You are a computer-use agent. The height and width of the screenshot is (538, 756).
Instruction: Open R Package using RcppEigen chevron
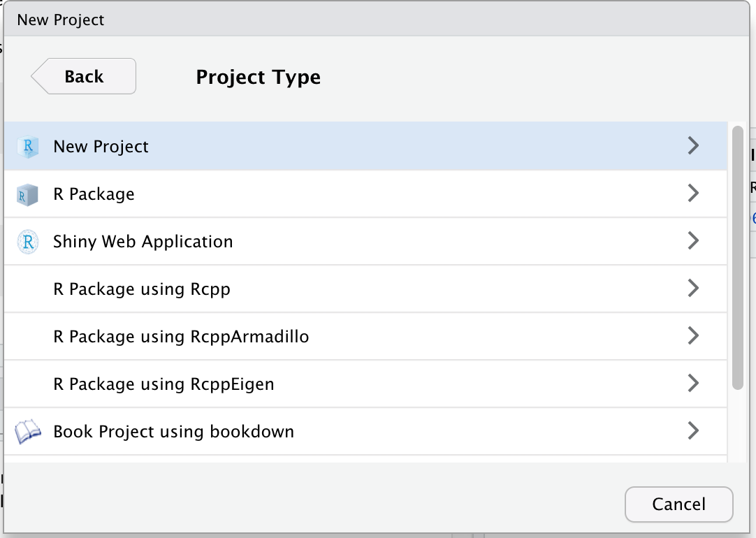point(693,384)
